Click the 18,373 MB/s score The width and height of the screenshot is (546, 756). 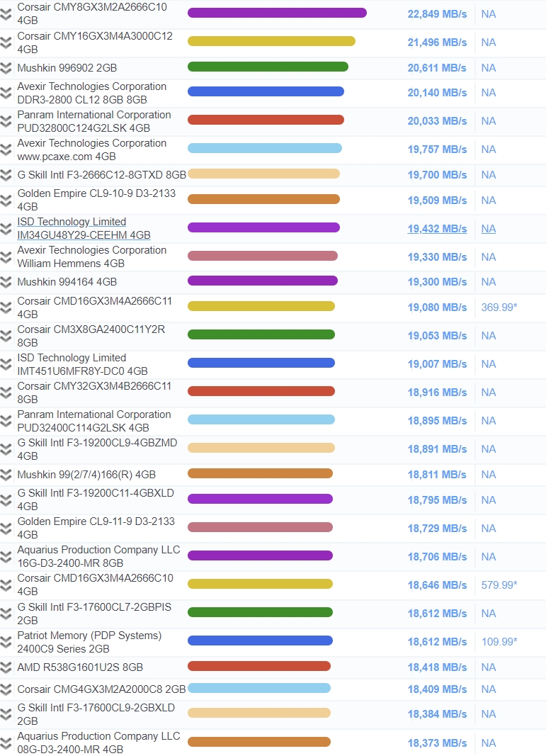[437, 743]
